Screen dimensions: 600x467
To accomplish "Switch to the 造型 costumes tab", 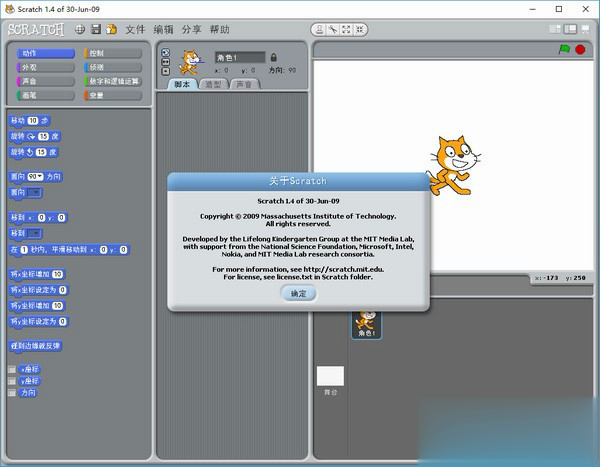I will point(212,84).
